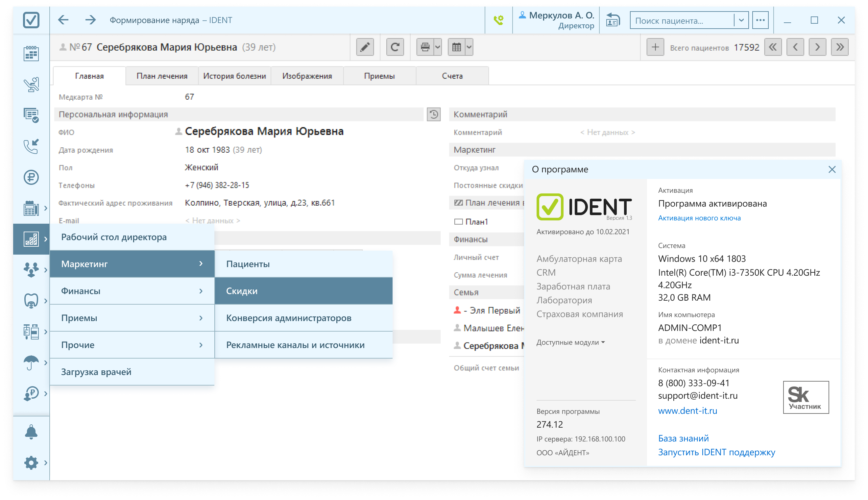Click the Поиск пациента search field
This screenshot has height=500, width=868.
682,21
